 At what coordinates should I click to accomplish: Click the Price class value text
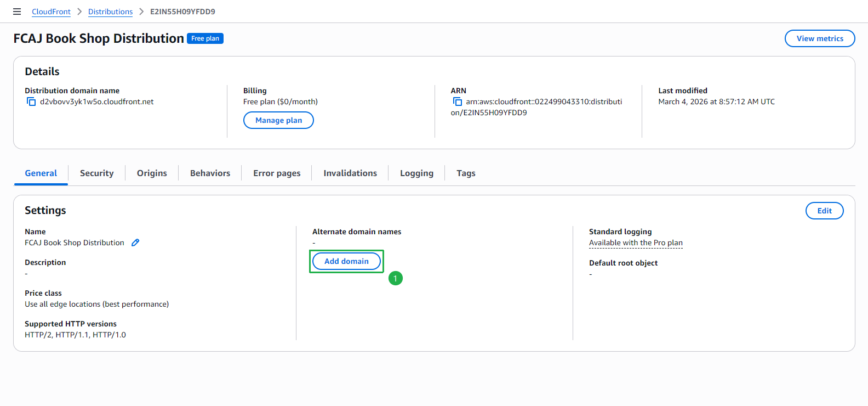96,304
